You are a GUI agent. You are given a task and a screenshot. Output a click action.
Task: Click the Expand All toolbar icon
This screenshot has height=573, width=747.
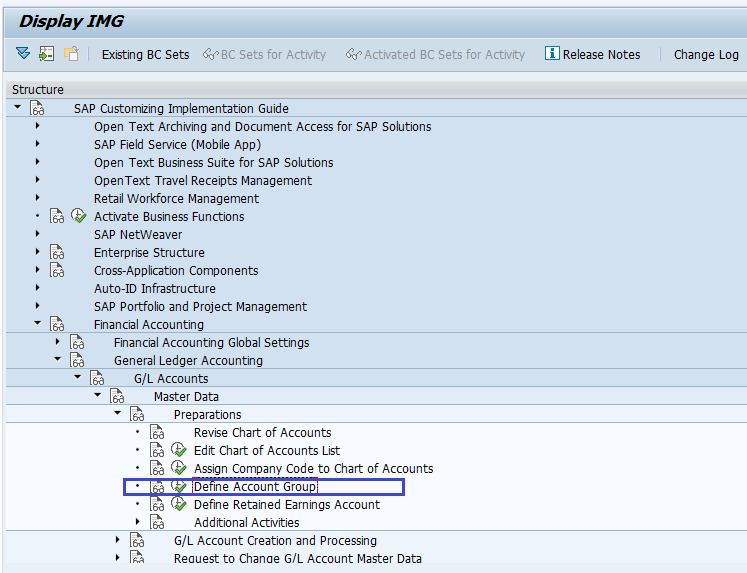pos(23,53)
